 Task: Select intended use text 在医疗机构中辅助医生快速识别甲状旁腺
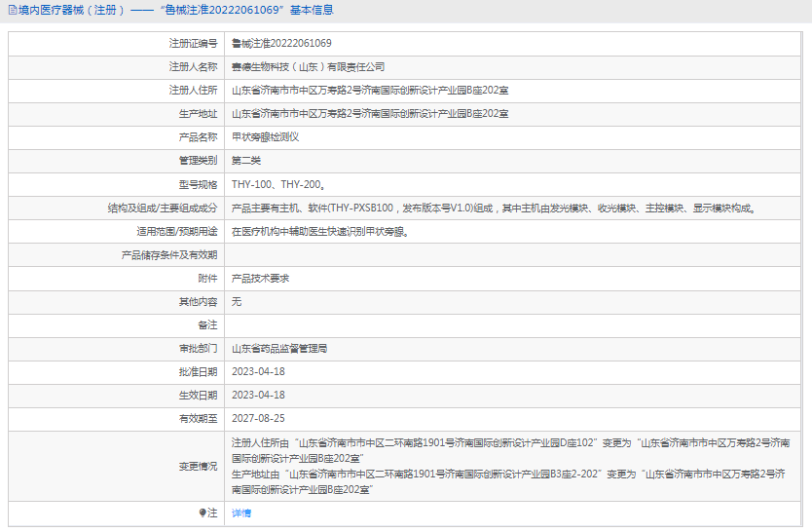pos(320,232)
